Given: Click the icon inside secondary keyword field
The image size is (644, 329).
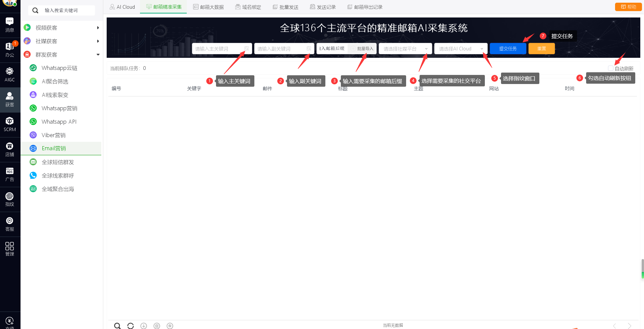Looking at the screenshot, I should pyautogui.click(x=309, y=49).
